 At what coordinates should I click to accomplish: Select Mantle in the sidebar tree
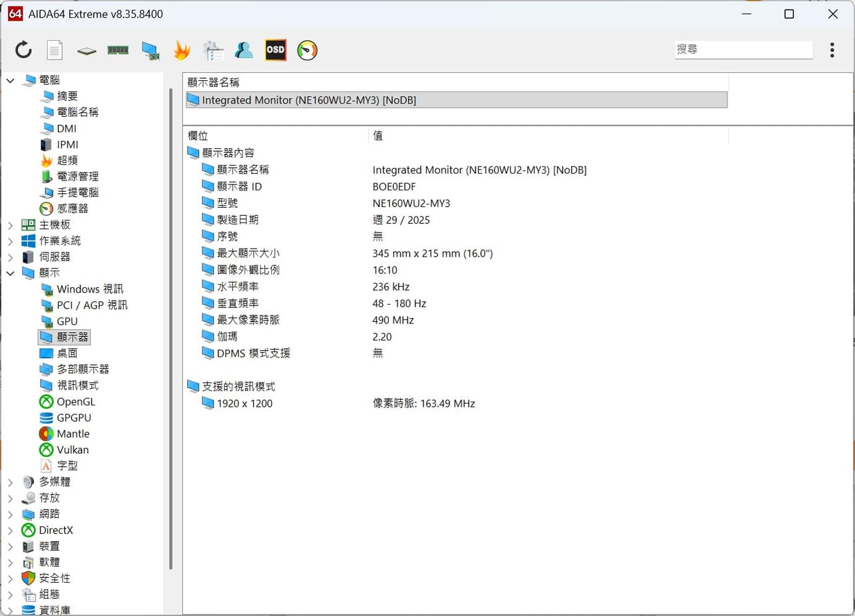[x=73, y=434]
